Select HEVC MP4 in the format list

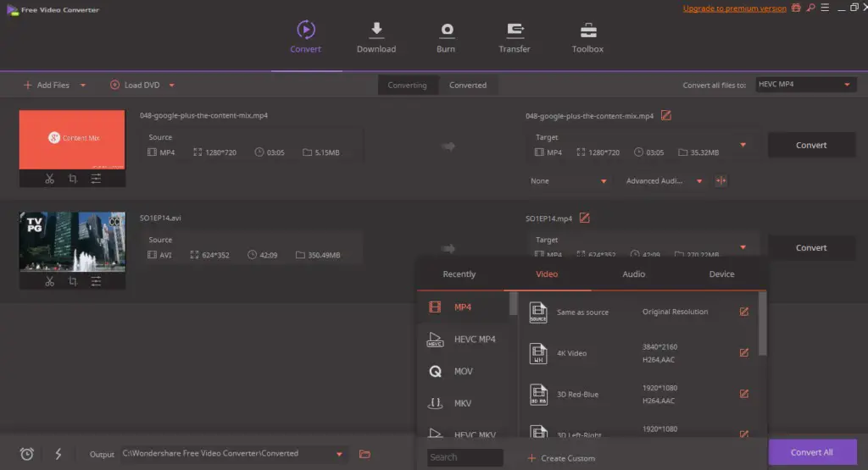464,339
